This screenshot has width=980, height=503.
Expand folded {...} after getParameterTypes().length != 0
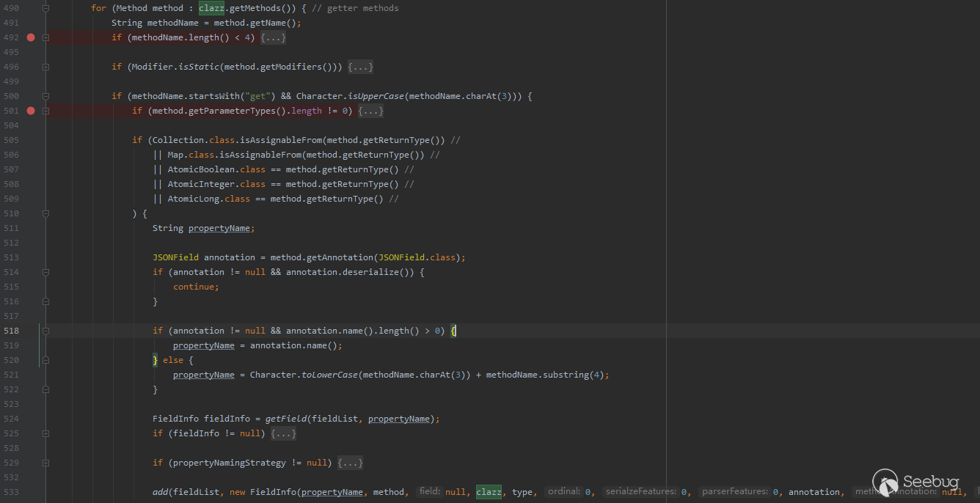coord(370,111)
